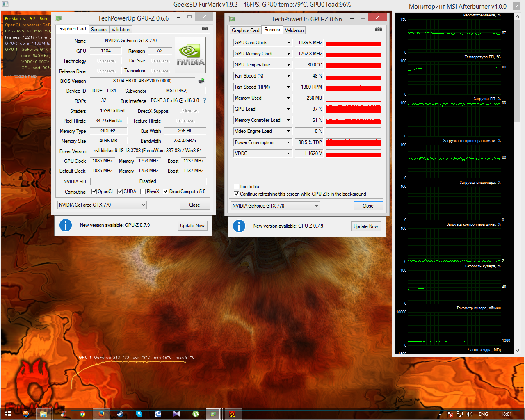Click the 18:01 taskbar clock
This screenshot has height=420, width=525.
(506, 414)
